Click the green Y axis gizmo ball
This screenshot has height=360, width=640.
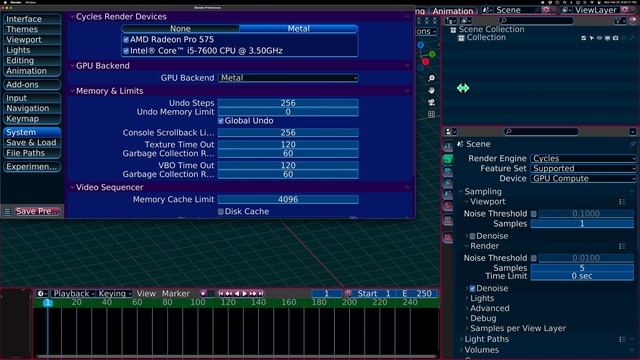coord(432,54)
